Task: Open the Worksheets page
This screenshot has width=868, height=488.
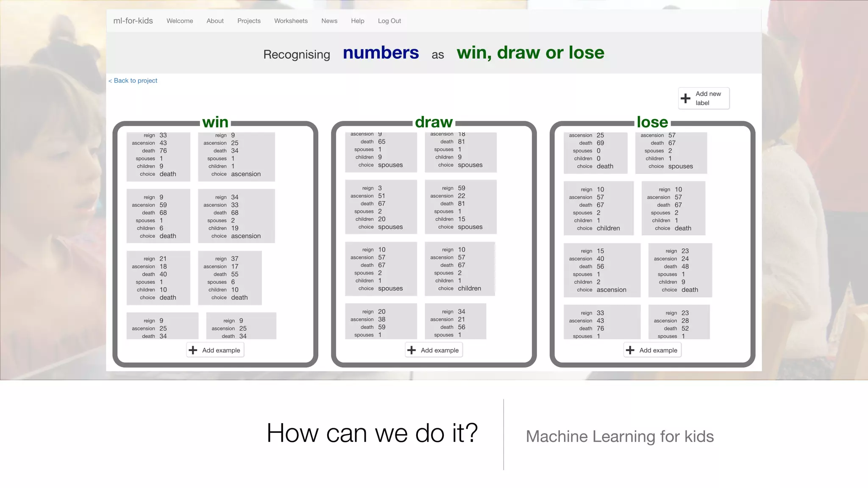Action: 291,21
